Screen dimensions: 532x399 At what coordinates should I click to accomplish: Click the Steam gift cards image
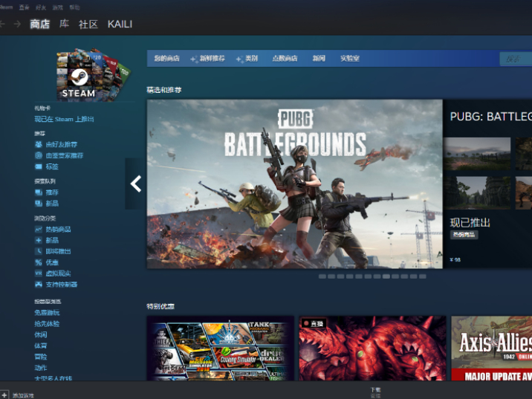tap(92, 75)
